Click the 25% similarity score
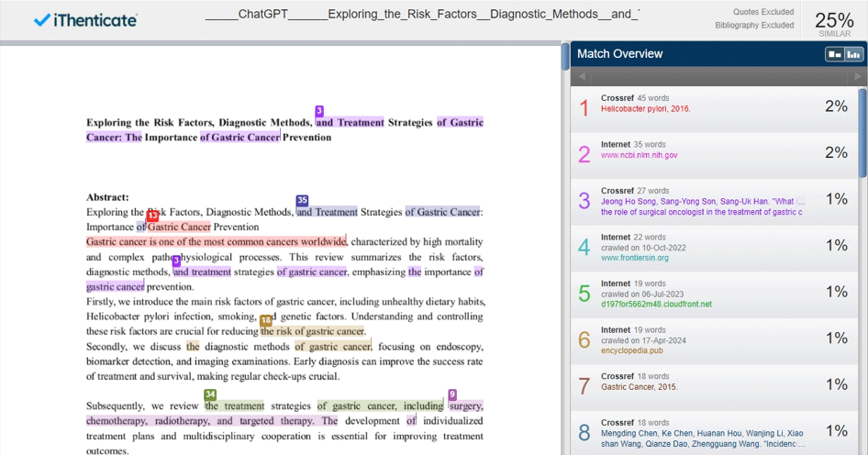The image size is (868, 455). [834, 21]
